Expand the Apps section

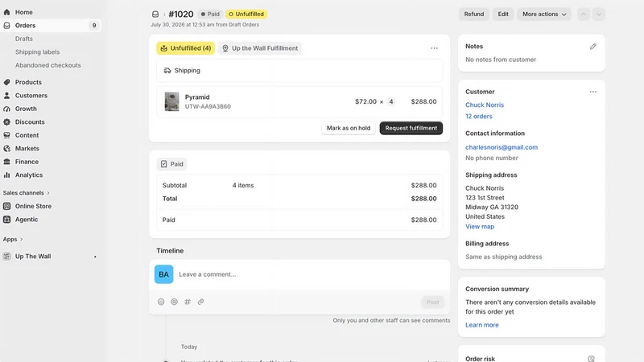(x=13, y=239)
